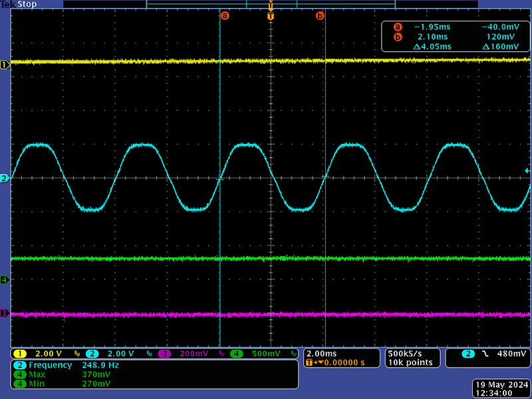The width and height of the screenshot is (532, 399).
Task: Click the orange trigger position T marker
Action: pos(270,15)
